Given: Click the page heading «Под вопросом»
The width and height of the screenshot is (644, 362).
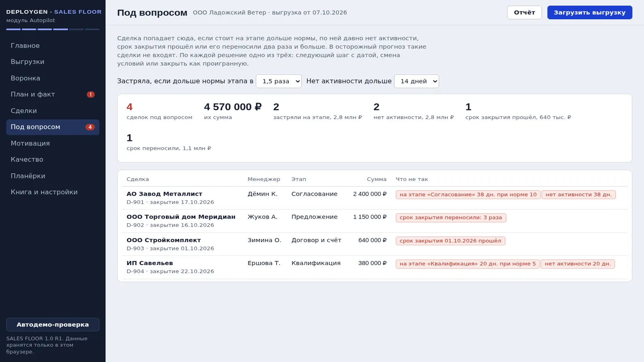Looking at the screenshot, I should [x=152, y=13].
